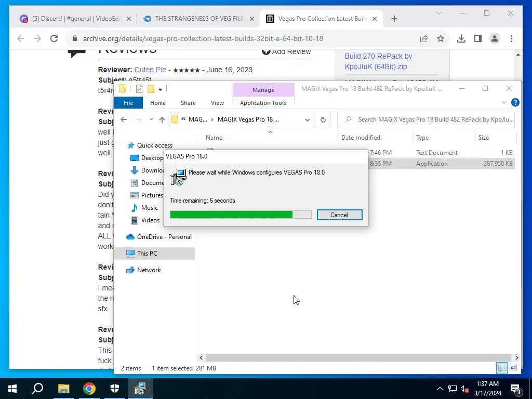Viewport: 532px width, 399px height.
Task: Sort by Date modified column
Action: (361, 137)
